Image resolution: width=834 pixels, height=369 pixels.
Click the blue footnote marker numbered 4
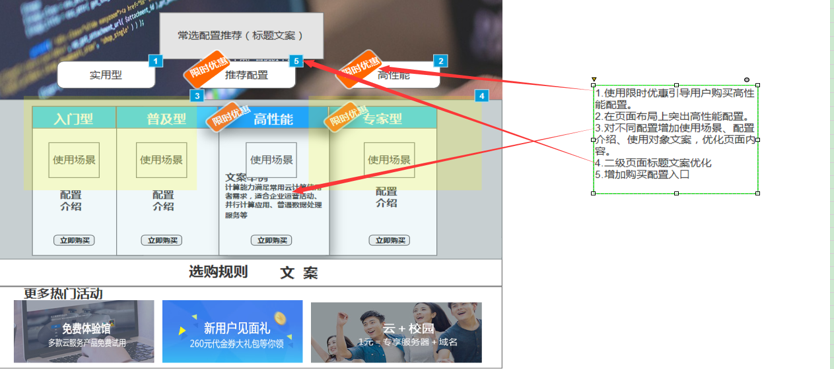[481, 96]
